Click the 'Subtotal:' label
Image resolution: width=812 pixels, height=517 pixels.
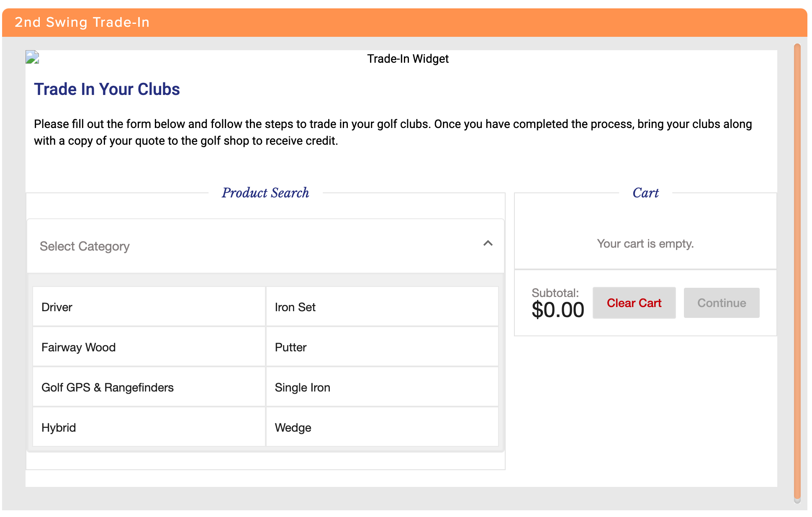(x=555, y=293)
